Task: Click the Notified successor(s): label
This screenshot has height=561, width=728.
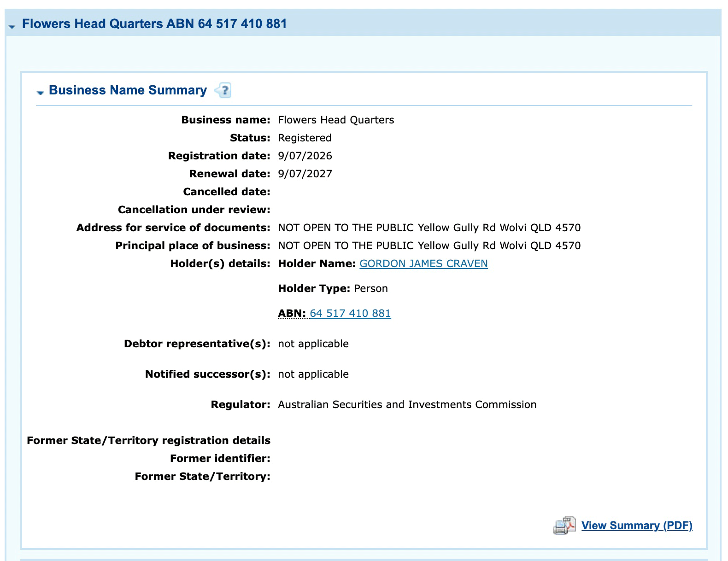Action: 208,374
